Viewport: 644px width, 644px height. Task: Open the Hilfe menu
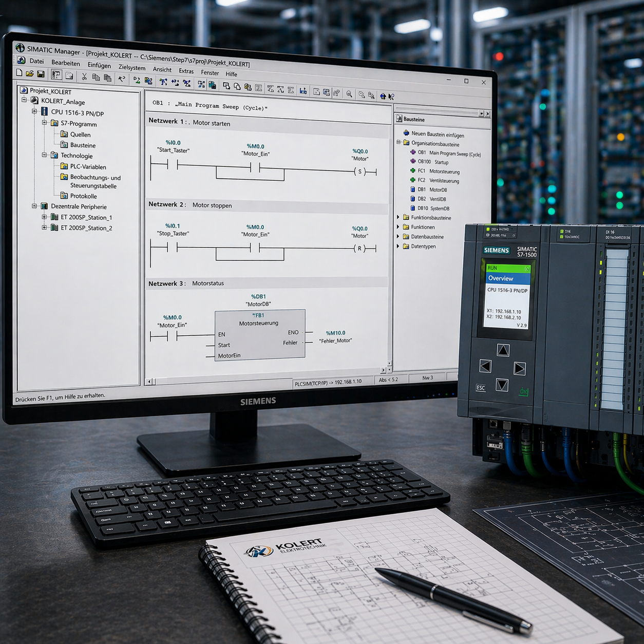tap(232, 74)
